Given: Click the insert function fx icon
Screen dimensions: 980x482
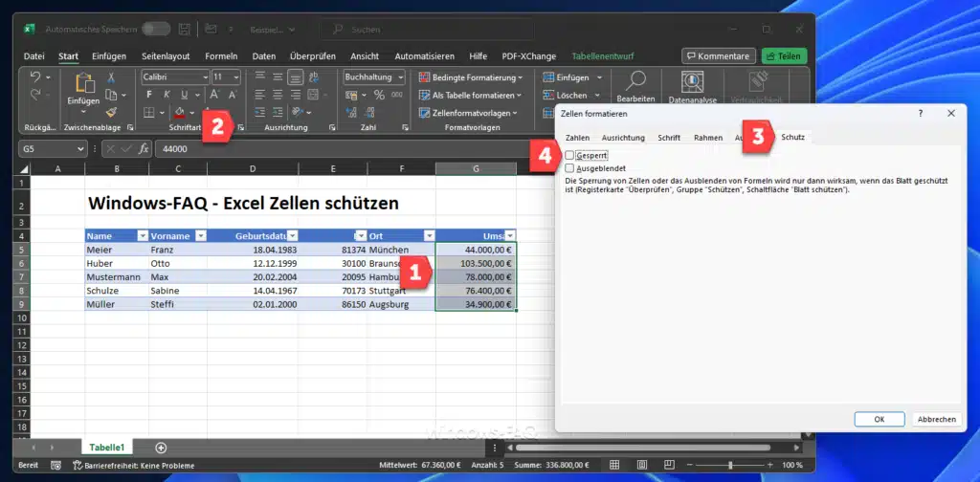Looking at the screenshot, I should pos(144,149).
